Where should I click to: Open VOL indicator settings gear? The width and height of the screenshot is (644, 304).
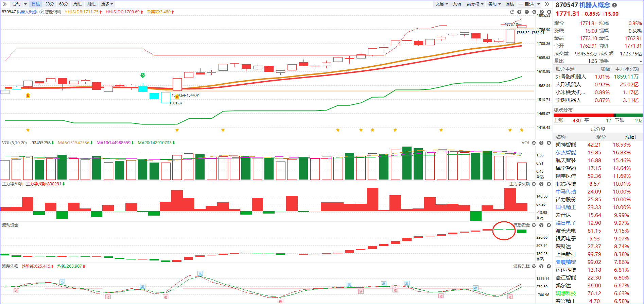pyautogui.click(x=534, y=143)
